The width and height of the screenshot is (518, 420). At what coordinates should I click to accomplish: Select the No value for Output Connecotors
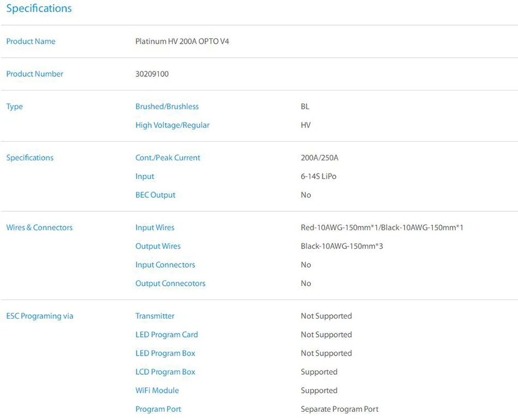point(306,284)
